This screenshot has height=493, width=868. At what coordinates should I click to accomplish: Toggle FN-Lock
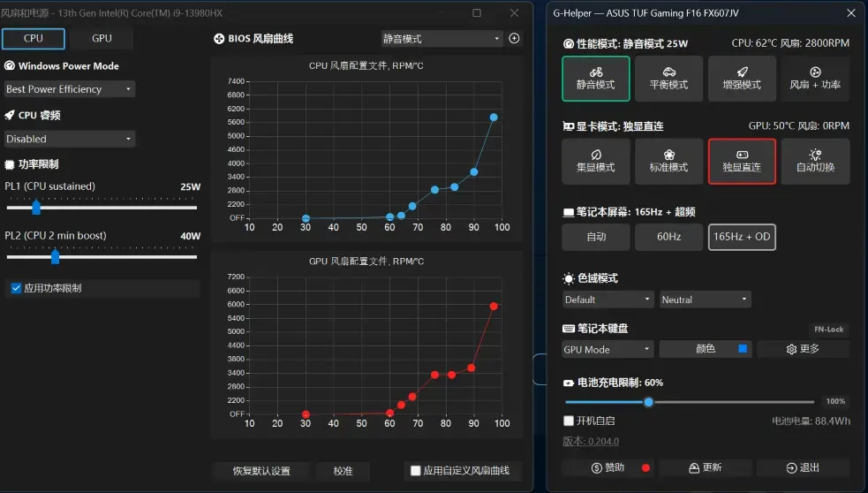[x=828, y=329]
